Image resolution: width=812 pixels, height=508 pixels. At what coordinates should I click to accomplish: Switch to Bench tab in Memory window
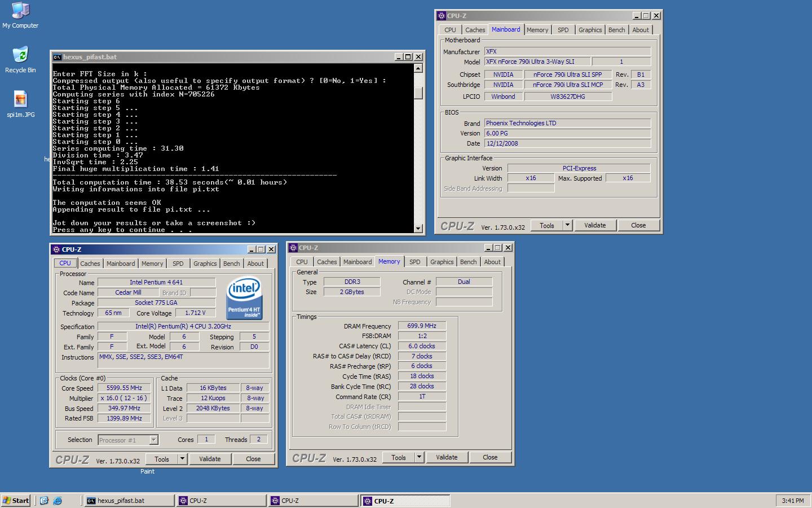pyautogui.click(x=468, y=262)
